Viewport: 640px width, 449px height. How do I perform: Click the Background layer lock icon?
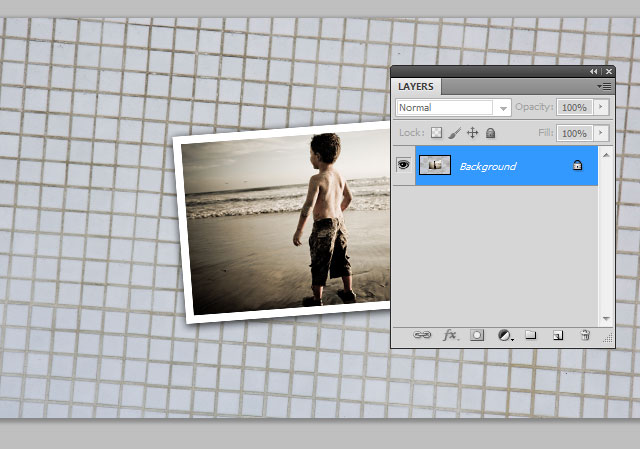coord(577,165)
